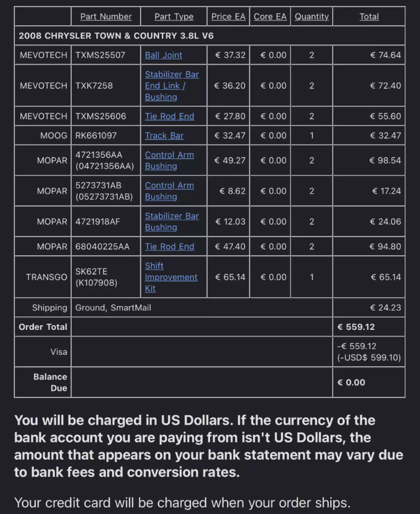420x514 pixels.
Task: Click the Part Type column header
Action: pos(174,17)
